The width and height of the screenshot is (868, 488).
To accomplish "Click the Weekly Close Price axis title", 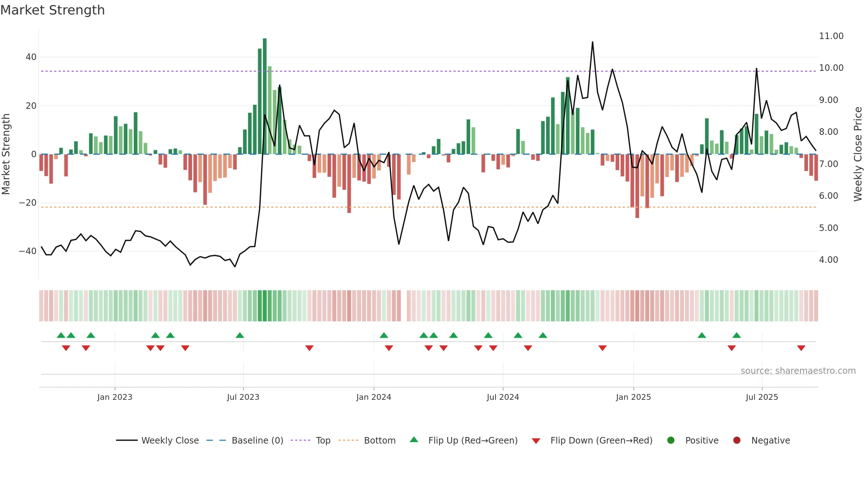I will click(858, 154).
